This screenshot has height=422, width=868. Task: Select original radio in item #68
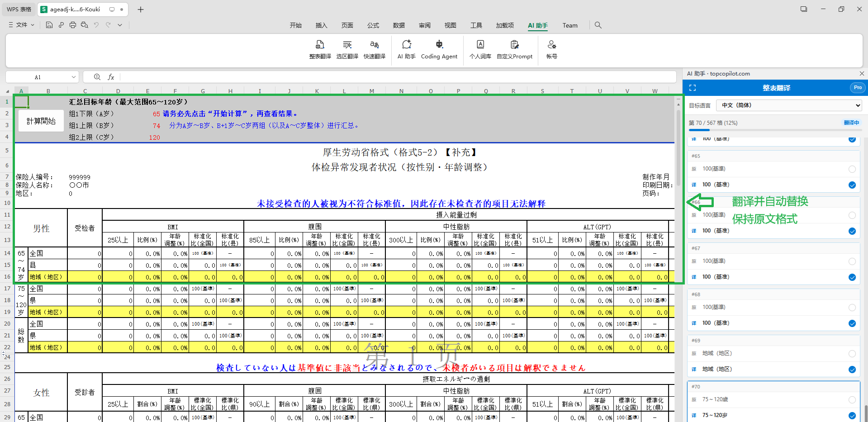(x=852, y=308)
